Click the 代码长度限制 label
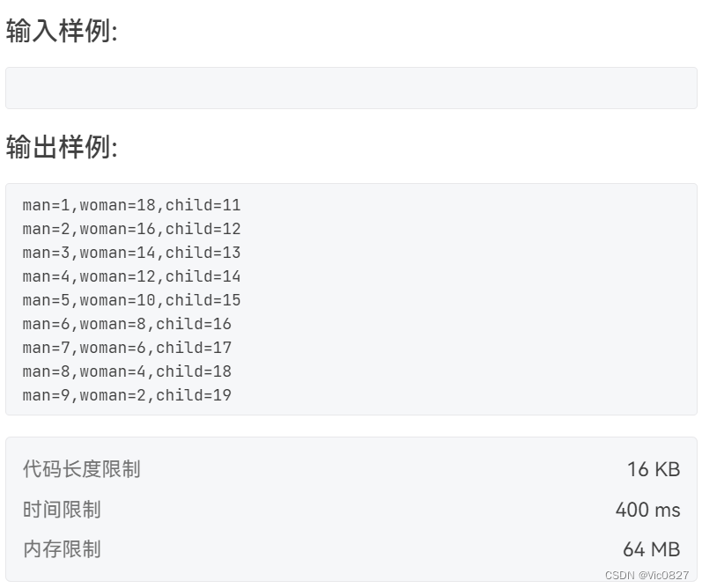This screenshot has height=588, width=702. click(x=82, y=469)
